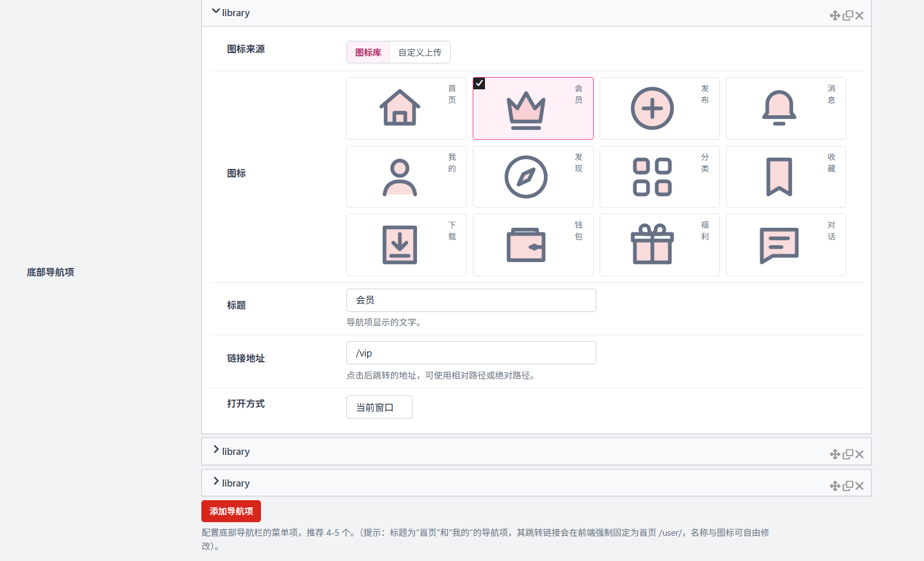Click move handle of the last library panel
Image resolution: width=924 pixels, height=561 pixels.
tap(835, 486)
